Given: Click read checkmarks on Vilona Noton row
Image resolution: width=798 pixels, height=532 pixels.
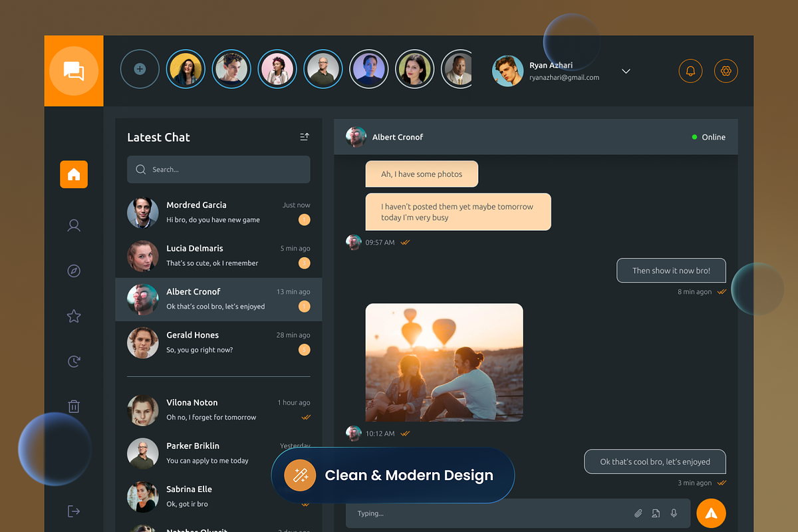Looking at the screenshot, I should [306, 418].
